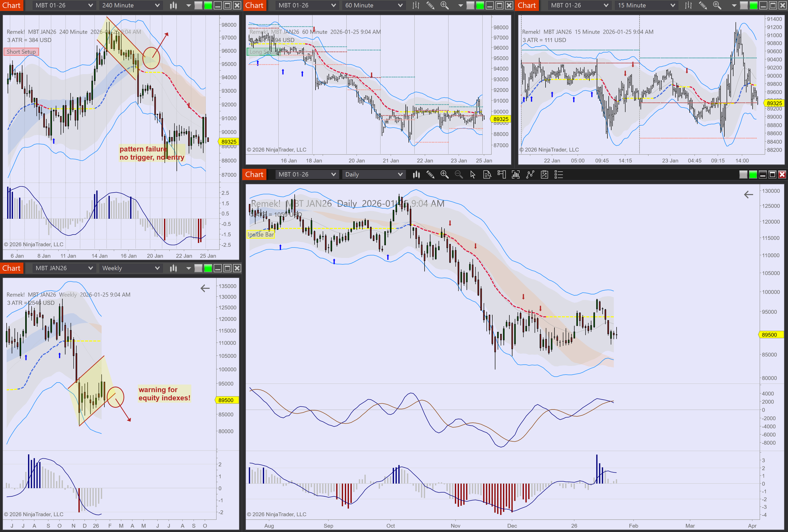Click the Inside Bar label on Daily chart
The image size is (788, 532).
pos(260,234)
